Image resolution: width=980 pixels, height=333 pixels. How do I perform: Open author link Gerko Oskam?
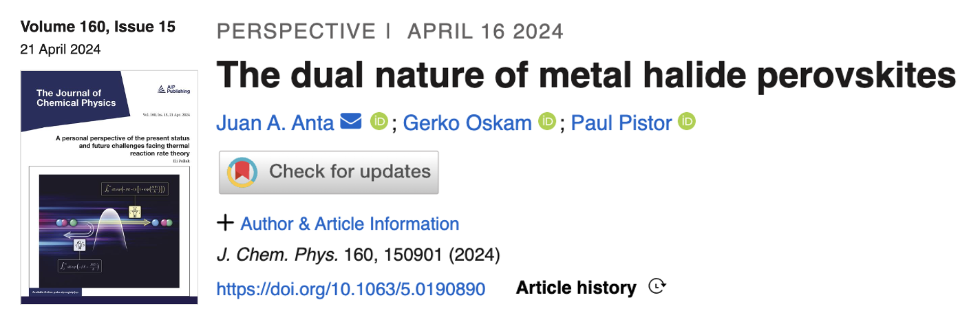467,123
